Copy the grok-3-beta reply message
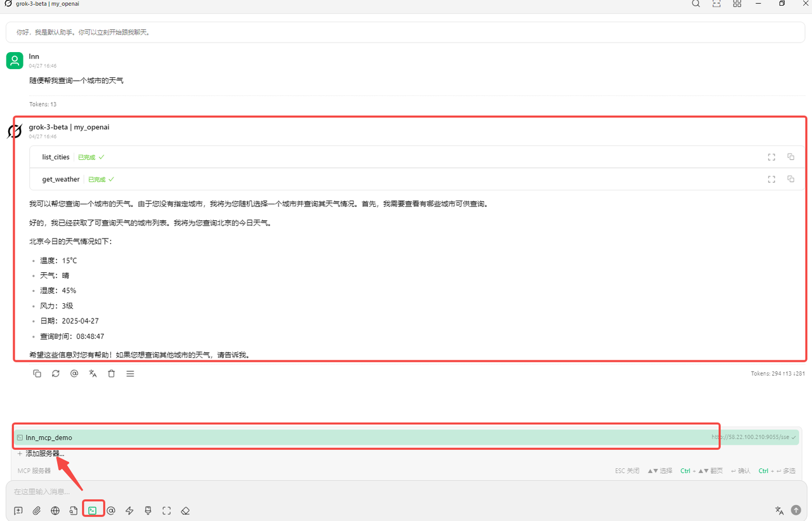The height and width of the screenshot is (521, 812). coord(37,374)
